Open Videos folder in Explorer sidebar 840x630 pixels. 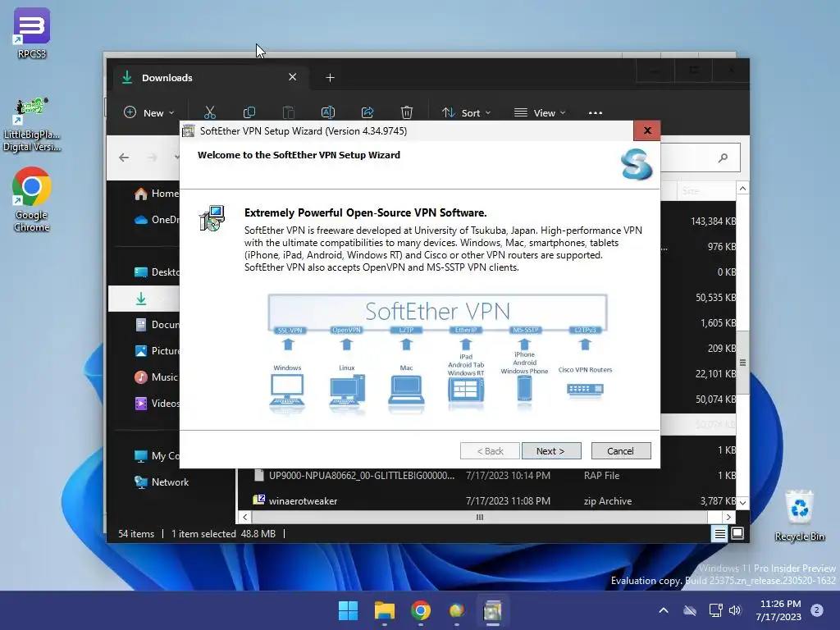click(x=155, y=404)
